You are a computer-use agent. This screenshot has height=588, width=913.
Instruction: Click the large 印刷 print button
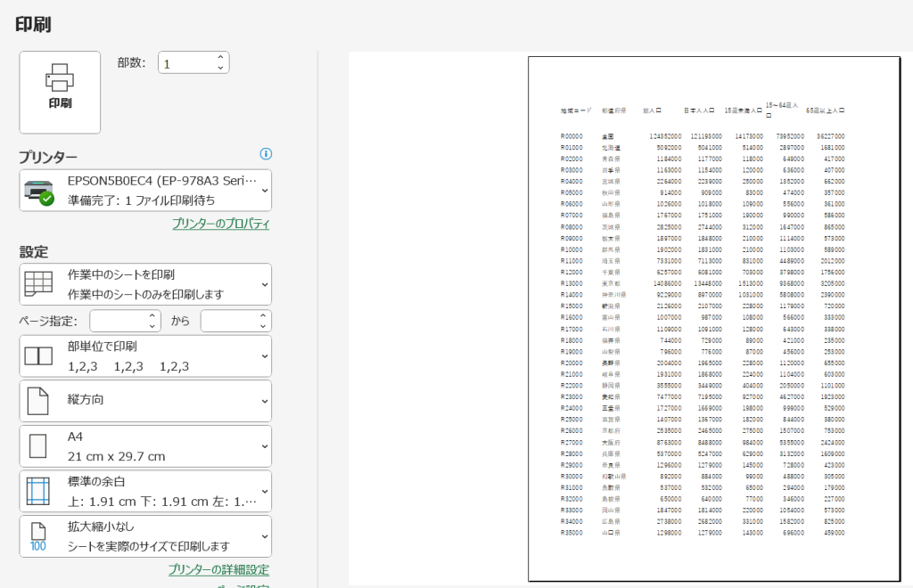60,92
